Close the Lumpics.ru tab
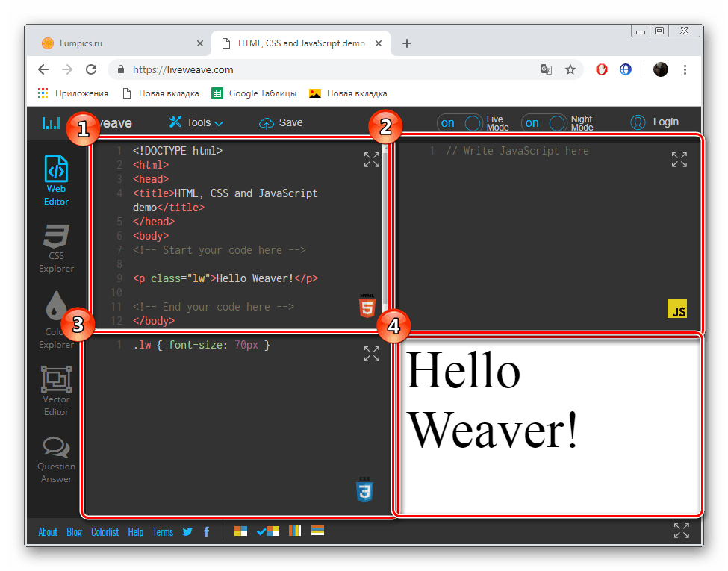728x571 pixels. pyautogui.click(x=200, y=43)
